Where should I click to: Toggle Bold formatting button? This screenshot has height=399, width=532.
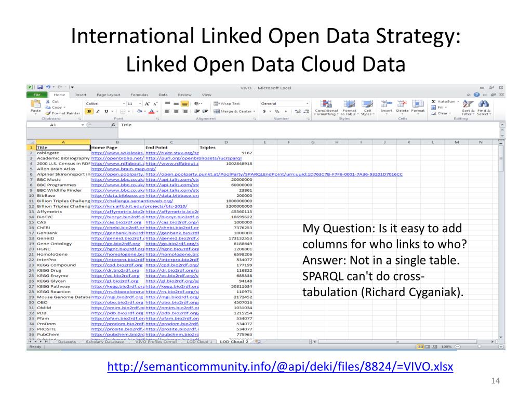[89, 111]
